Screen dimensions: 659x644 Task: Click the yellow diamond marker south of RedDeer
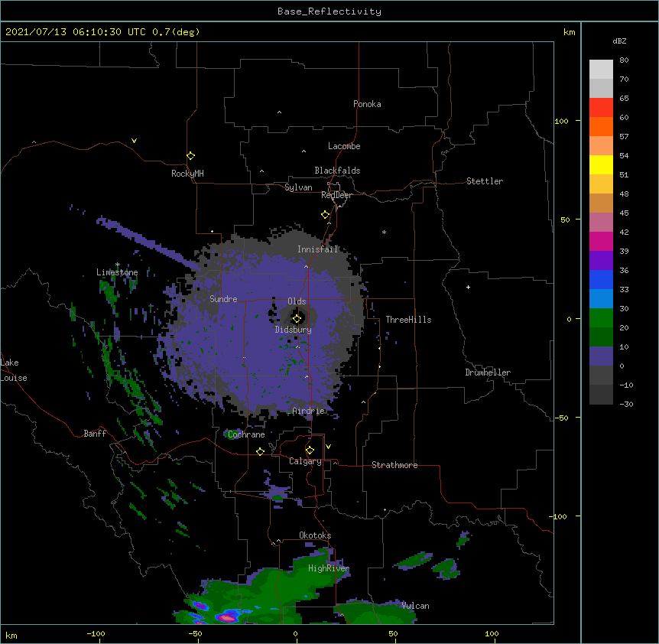[325, 215]
